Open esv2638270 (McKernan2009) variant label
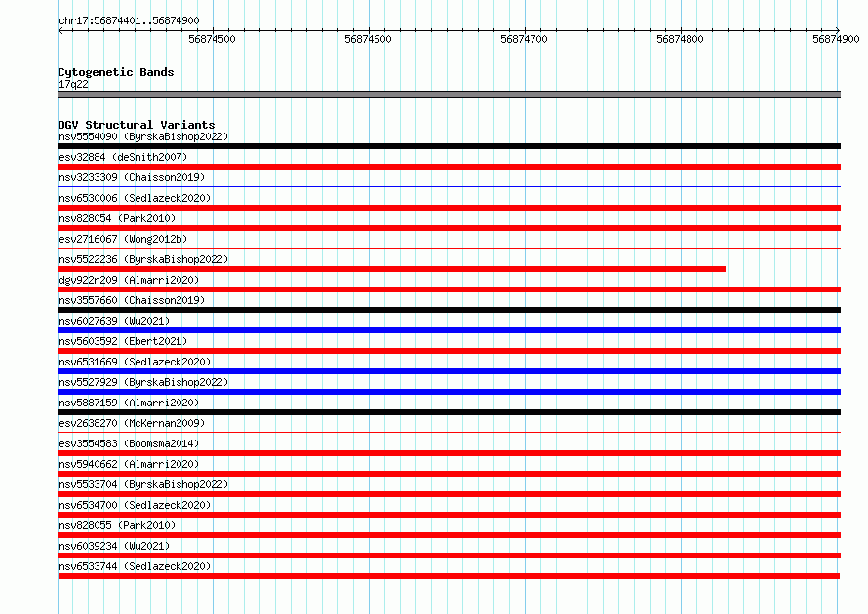 pyautogui.click(x=132, y=423)
